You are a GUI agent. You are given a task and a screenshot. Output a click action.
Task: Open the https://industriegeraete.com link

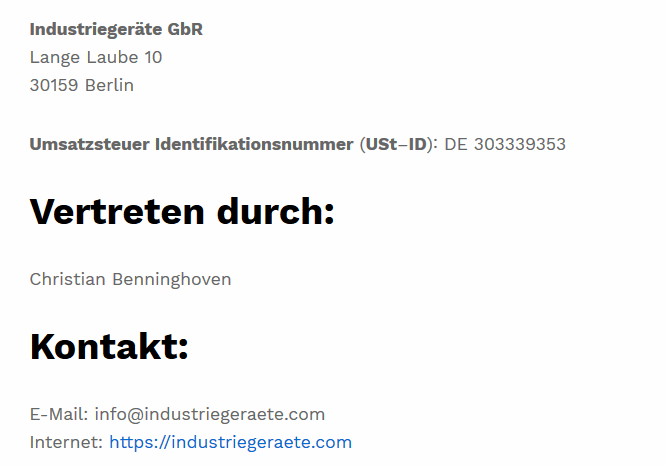pyautogui.click(x=231, y=442)
